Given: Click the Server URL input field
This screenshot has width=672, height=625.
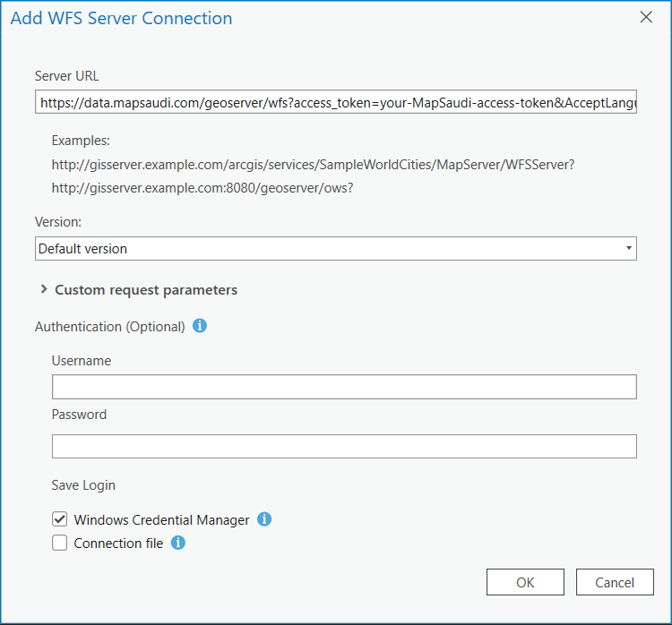Looking at the screenshot, I should click(336, 104).
